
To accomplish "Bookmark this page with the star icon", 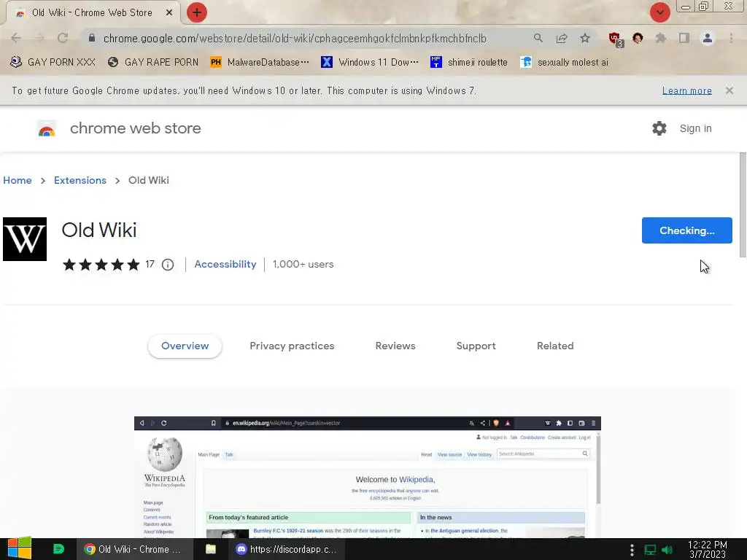I will tap(585, 38).
